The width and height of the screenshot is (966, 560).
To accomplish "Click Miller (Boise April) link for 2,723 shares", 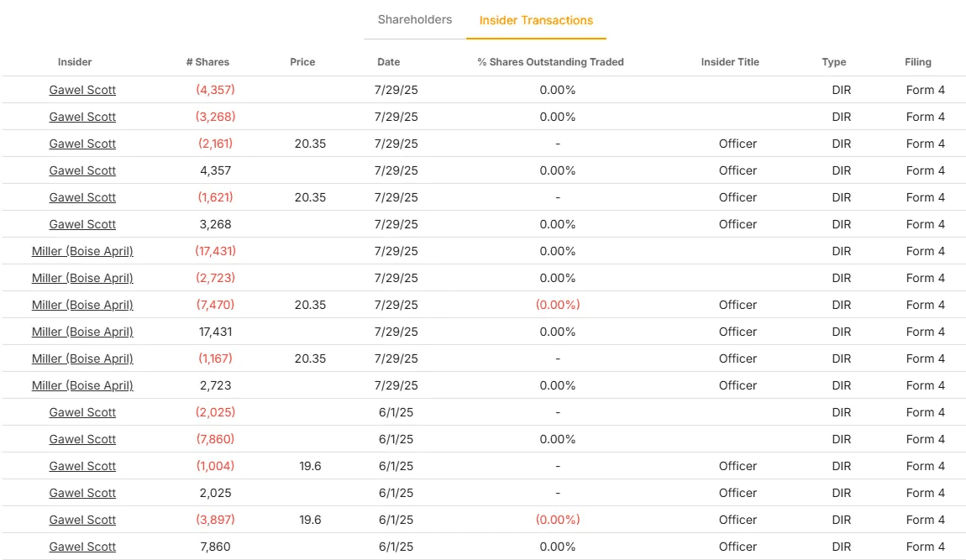I will [82, 385].
